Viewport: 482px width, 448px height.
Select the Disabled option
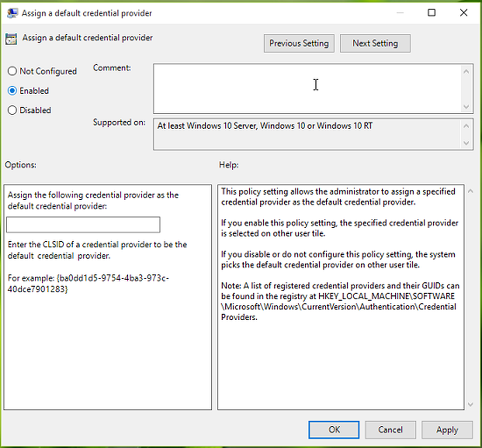click(12, 110)
